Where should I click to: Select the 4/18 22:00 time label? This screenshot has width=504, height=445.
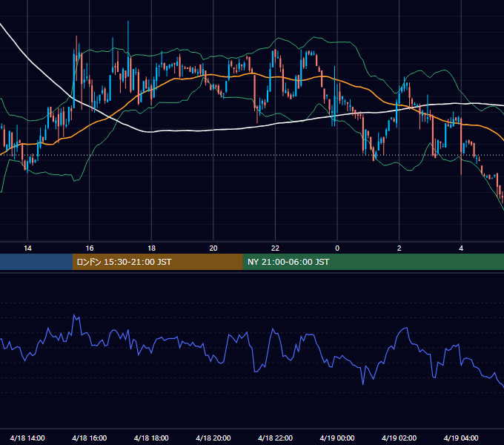275,438
